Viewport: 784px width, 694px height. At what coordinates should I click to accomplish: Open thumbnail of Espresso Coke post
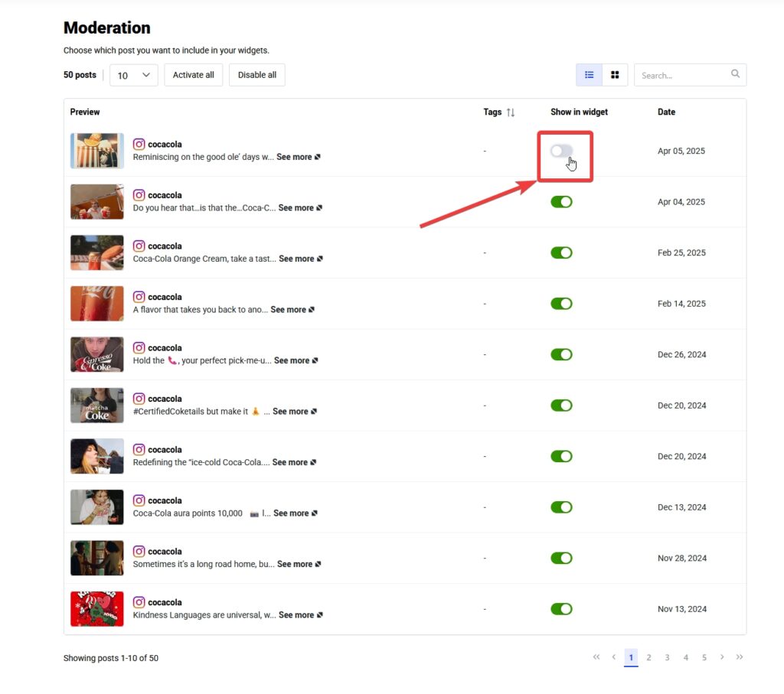(97, 355)
